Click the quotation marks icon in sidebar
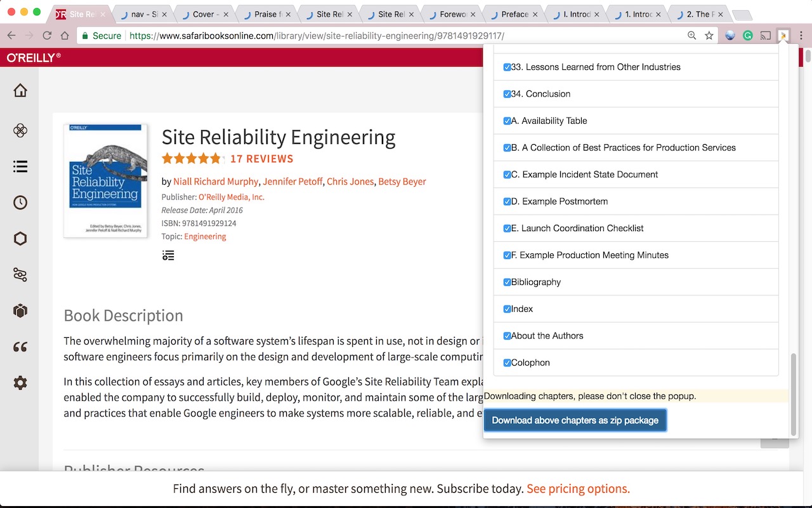This screenshot has width=812, height=508. [20, 347]
